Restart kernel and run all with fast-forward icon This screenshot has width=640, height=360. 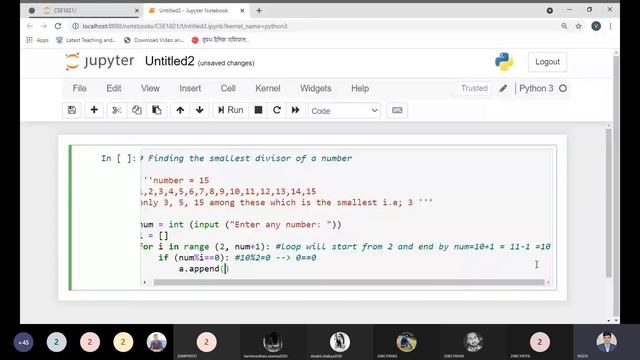pyautogui.click(x=296, y=110)
